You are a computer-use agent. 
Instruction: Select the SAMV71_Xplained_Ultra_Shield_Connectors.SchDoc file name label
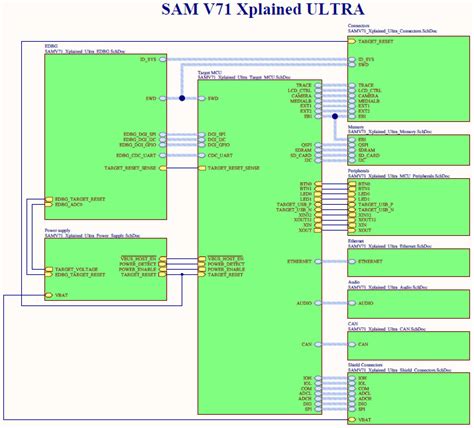pos(399,370)
